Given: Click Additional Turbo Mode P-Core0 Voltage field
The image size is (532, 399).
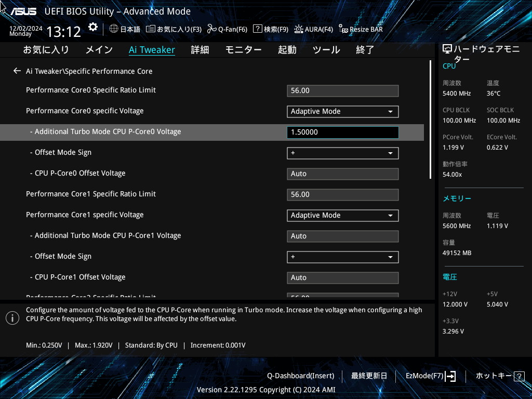Looking at the screenshot, I should click(x=343, y=132).
